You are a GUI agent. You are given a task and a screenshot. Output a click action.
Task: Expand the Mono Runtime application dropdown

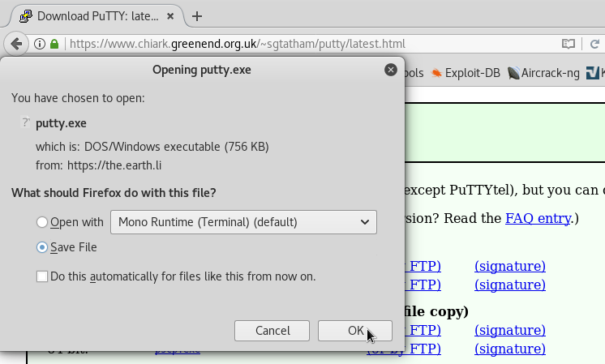pos(243,222)
